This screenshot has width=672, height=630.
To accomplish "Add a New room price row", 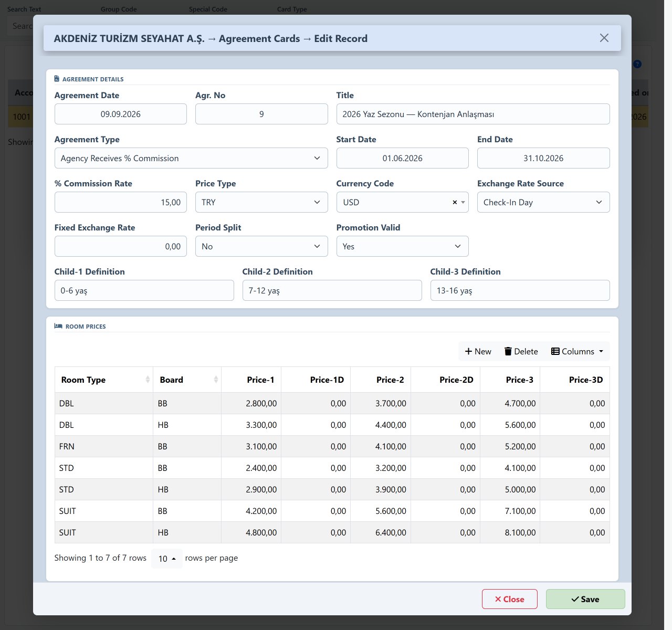I will [x=478, y=351].
